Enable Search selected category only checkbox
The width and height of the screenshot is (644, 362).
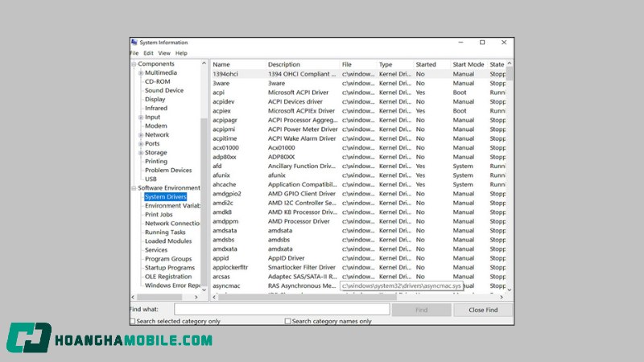pyautogui.click(x=133, y=321)
